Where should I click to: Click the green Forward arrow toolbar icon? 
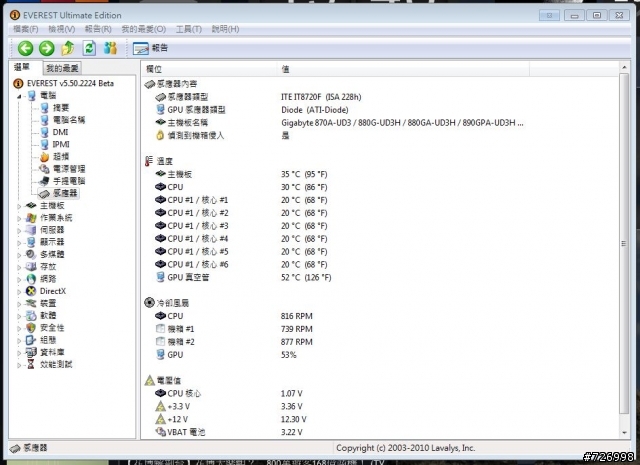click(x=47, y=48)
